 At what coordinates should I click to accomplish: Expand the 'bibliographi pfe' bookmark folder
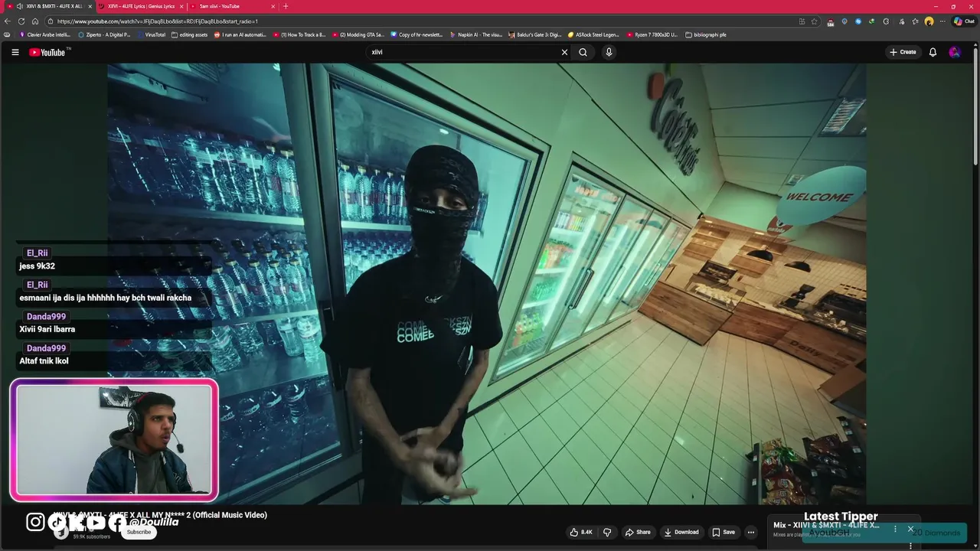706,34
